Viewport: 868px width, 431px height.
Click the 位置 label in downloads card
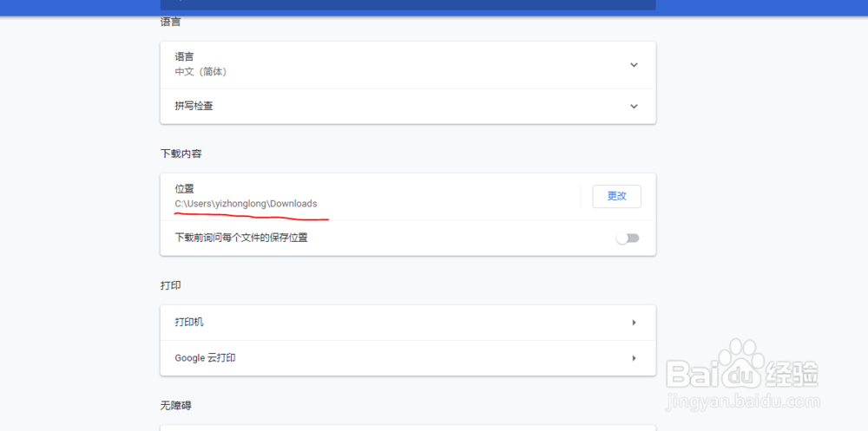click(184, 188)
